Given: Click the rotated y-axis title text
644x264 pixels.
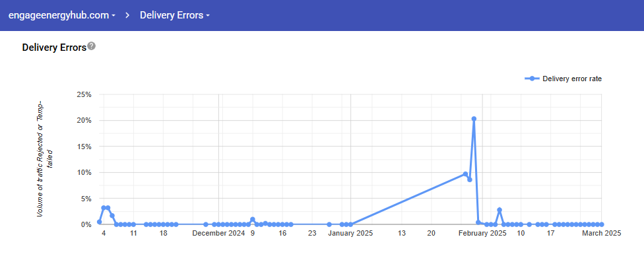Looking at the screenshot, I should (x=44, y=159).
